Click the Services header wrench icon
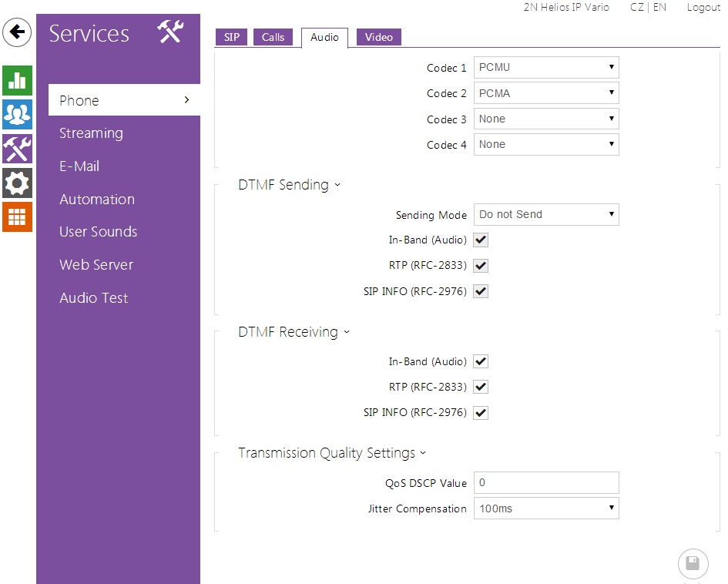This screenshot has width=728, height=584. coord(169,32)
